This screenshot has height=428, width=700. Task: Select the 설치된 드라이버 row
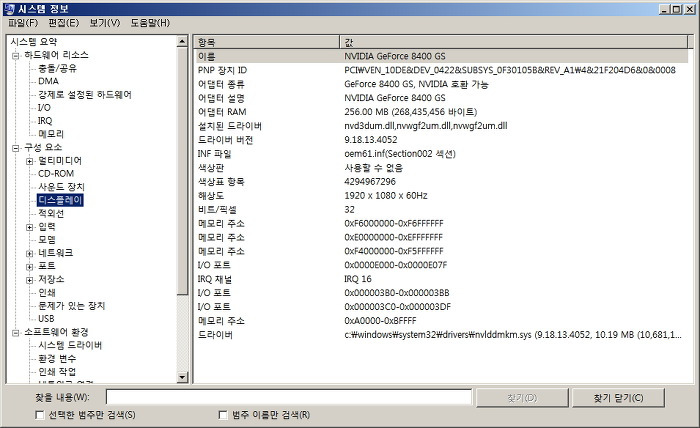point(442,126)
